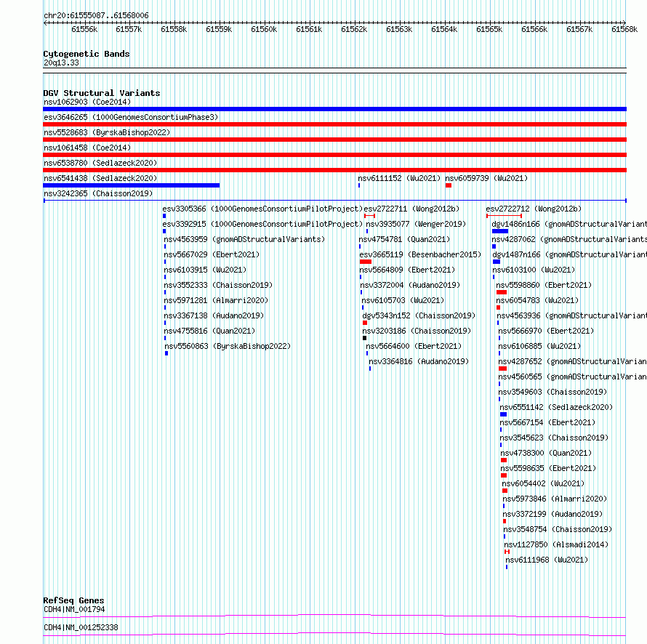This screenshot has width=647, height=644.
Task: Click esv3665119 (Besenbacher2015) label
Action: [420, 254]
